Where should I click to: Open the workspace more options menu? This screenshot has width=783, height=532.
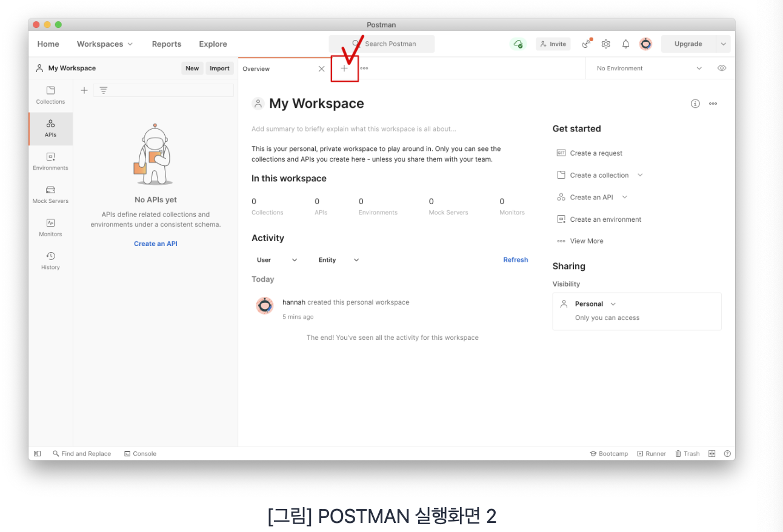[x=713, y=104]
